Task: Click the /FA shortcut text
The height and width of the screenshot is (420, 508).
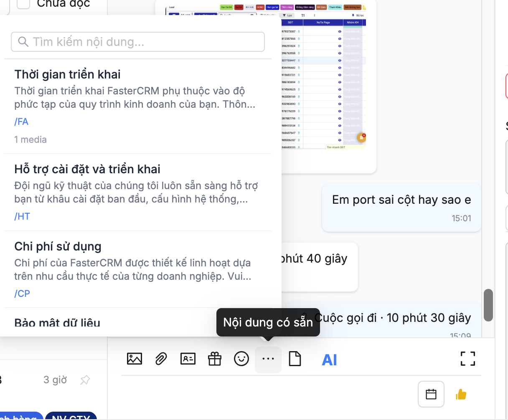Action: (x=21, y=121)
